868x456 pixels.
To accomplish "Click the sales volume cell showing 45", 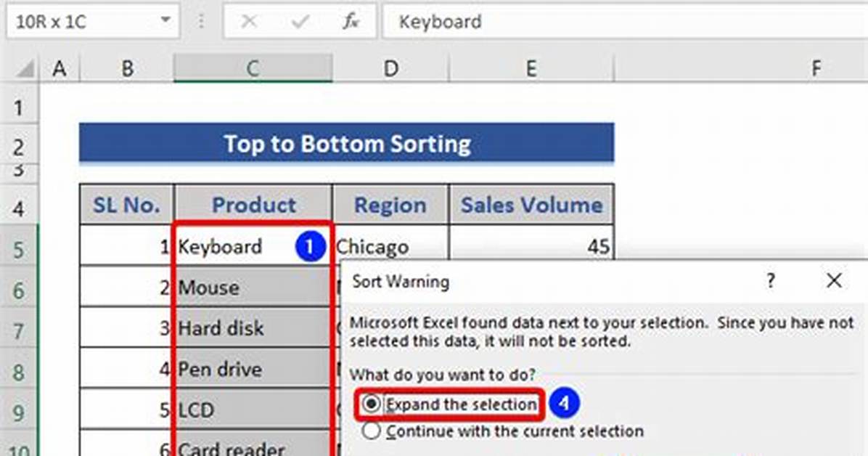I will pos(531,244).
